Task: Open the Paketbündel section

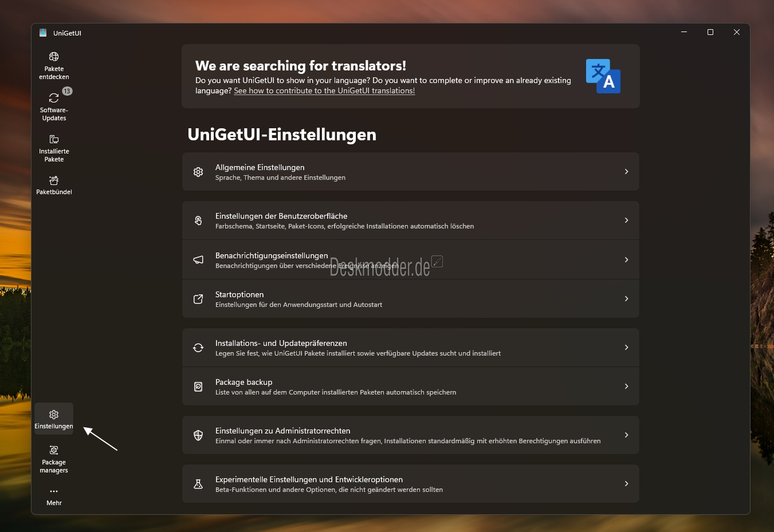Action: pos(54,185)
